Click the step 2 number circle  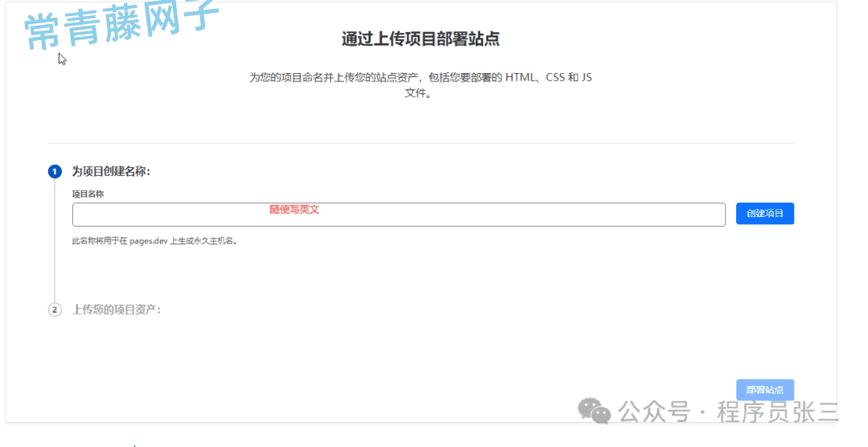tap(55, 310)
